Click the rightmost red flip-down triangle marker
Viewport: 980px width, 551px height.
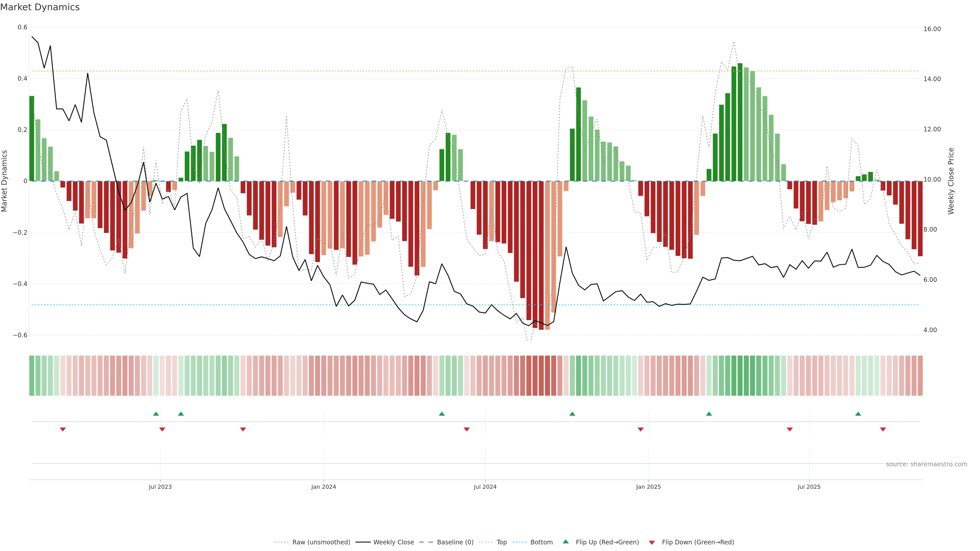(883, 429)
